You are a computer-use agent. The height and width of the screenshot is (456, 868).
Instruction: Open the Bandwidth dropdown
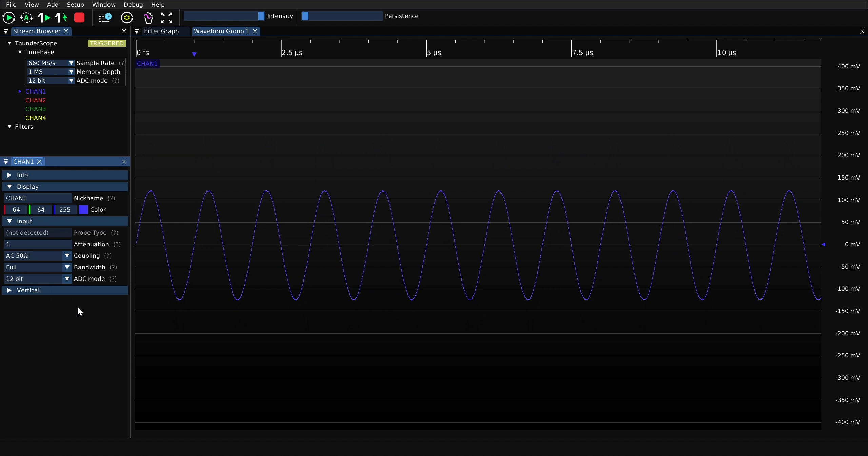point(38,267)
